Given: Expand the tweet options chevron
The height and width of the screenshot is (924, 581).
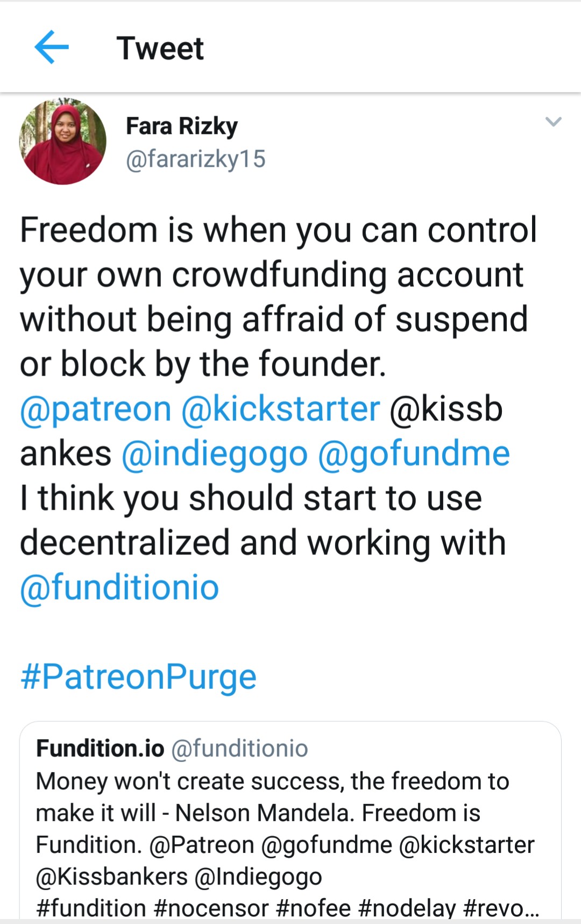Looking at the screenshot, I should click(x=554, y=122).
